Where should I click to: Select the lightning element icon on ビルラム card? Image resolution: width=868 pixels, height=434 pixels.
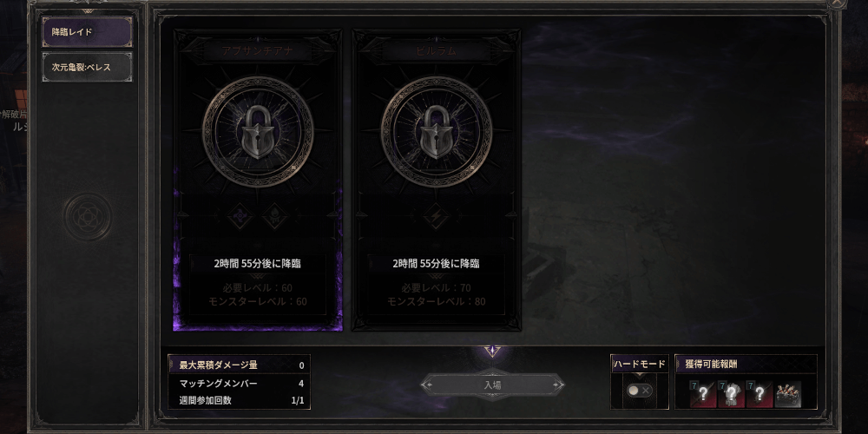[x=437, y=216]
